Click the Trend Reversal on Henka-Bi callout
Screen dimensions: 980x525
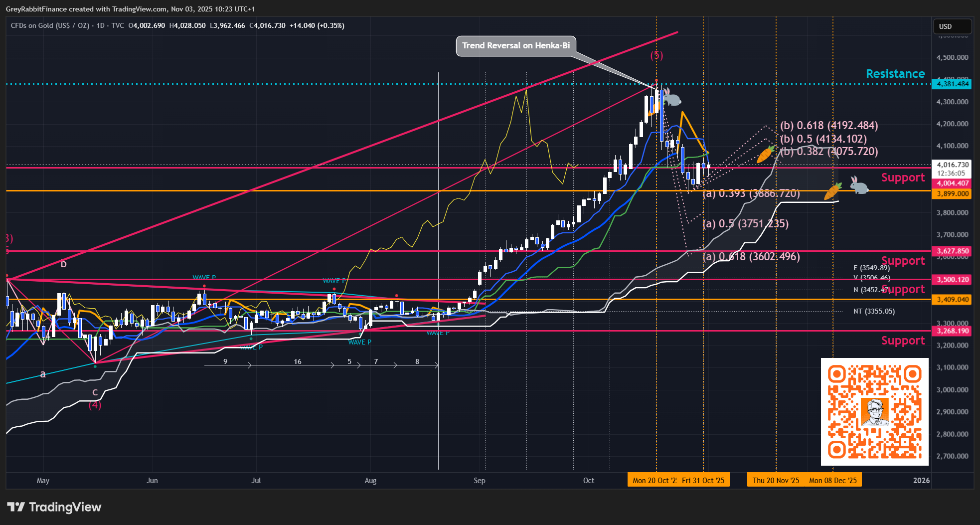coord(516,45)
